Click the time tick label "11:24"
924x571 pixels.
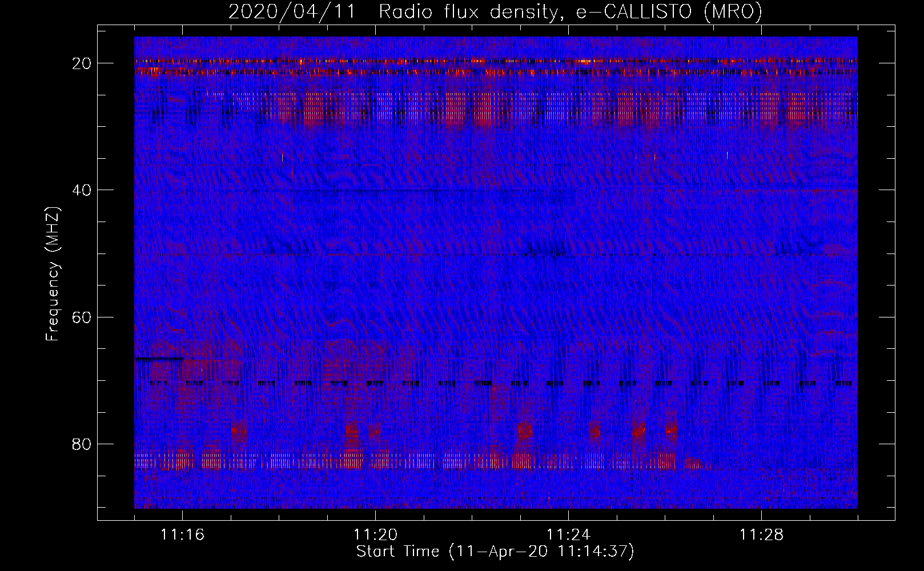coord(569,534)
